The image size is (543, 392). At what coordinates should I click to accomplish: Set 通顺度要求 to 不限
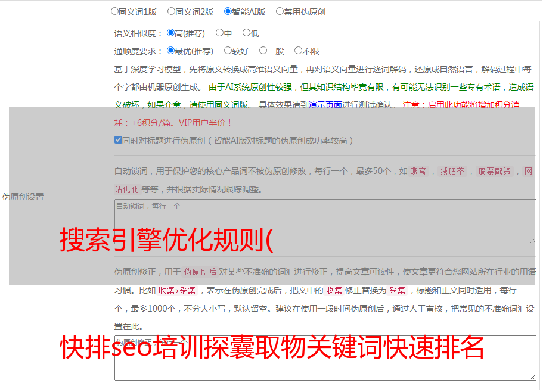[x=298, y=51]
